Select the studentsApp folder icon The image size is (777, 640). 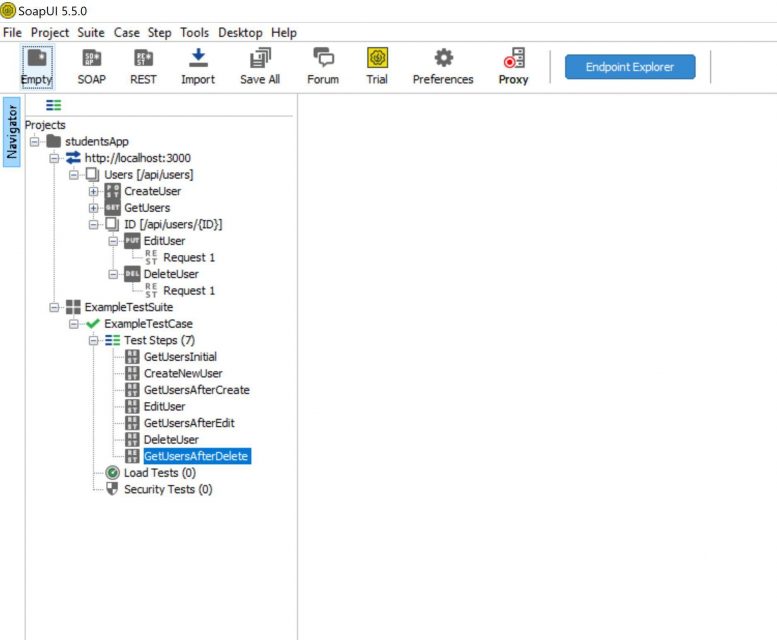(x=54, y=142)
